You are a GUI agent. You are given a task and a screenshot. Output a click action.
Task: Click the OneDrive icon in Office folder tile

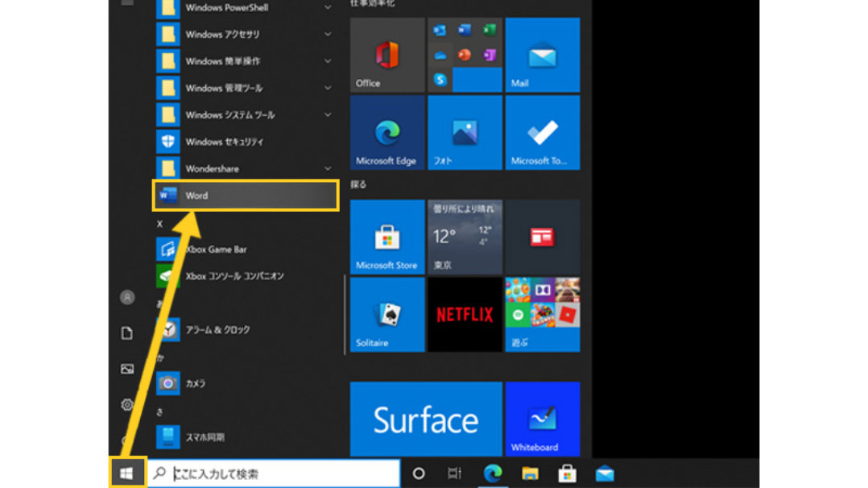[x=440, y=55]
